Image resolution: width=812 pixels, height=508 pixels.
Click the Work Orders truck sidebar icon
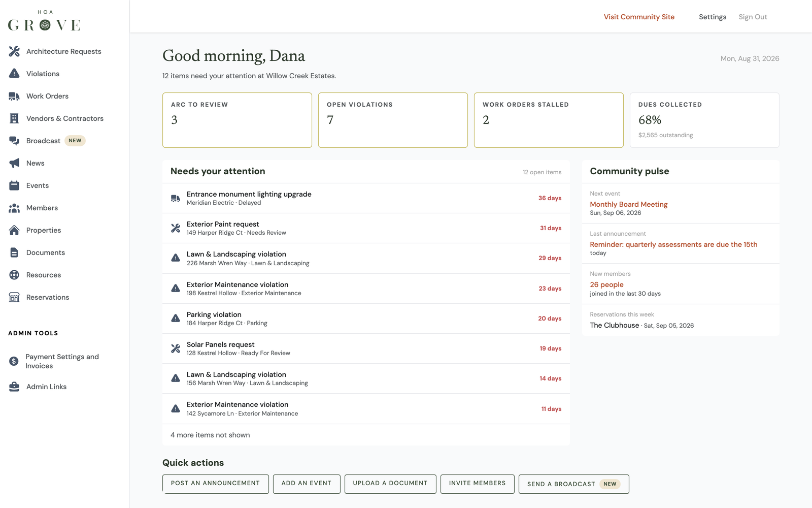pyautogui.click(x=14, y=96)
